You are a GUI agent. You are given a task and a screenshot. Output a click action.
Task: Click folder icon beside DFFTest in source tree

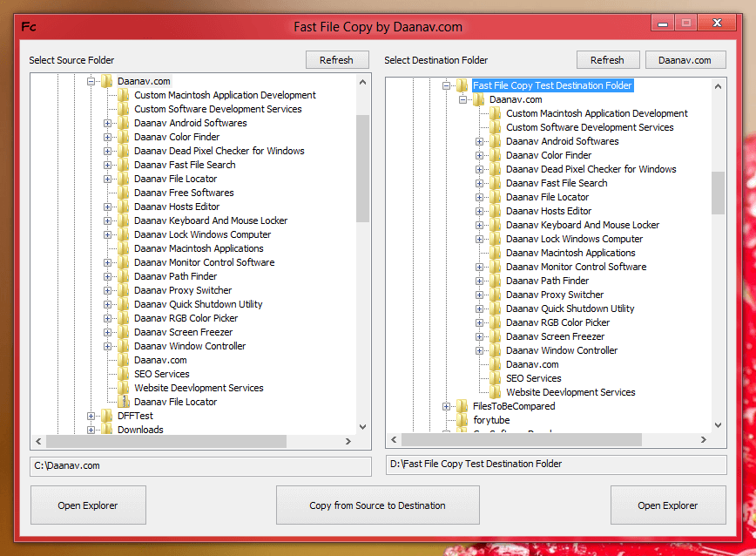point(107,416)
